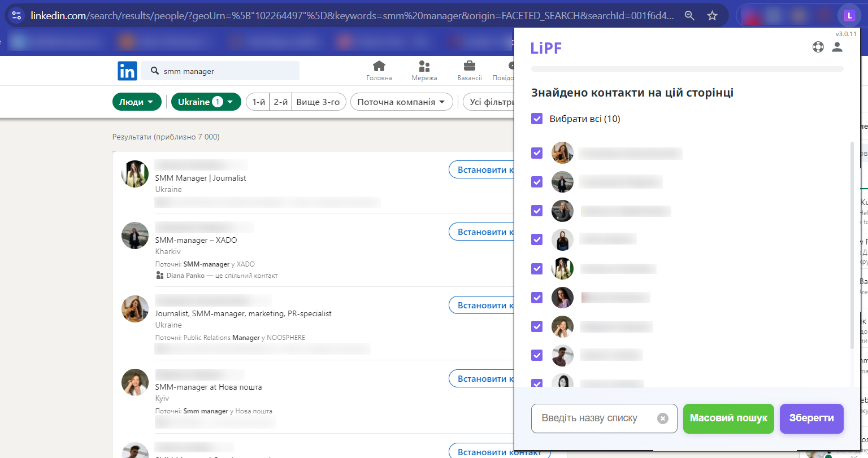Open the Поточна компанія filter dropdown
Viewport: 868px width, 458px height.
click(x=402, y=102)
